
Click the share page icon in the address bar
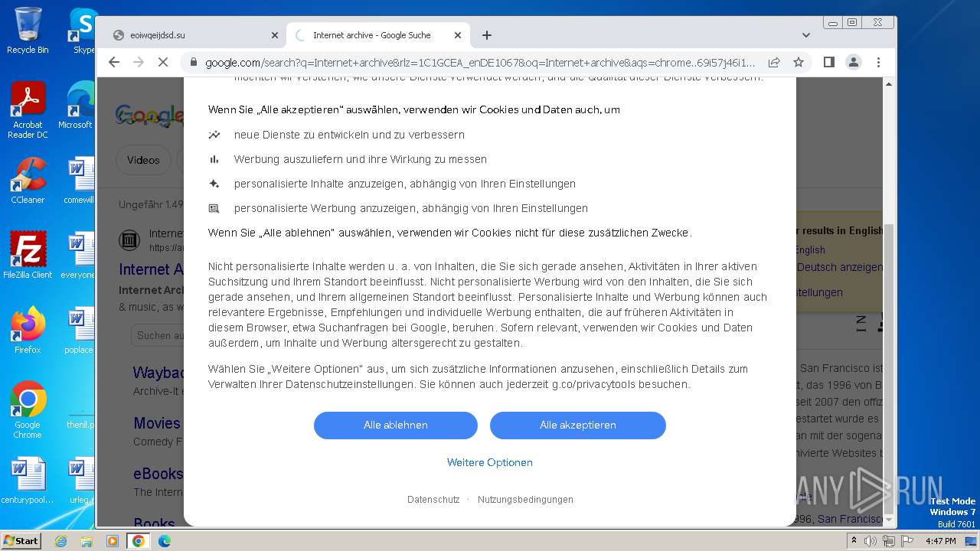(x=774, y=62)
